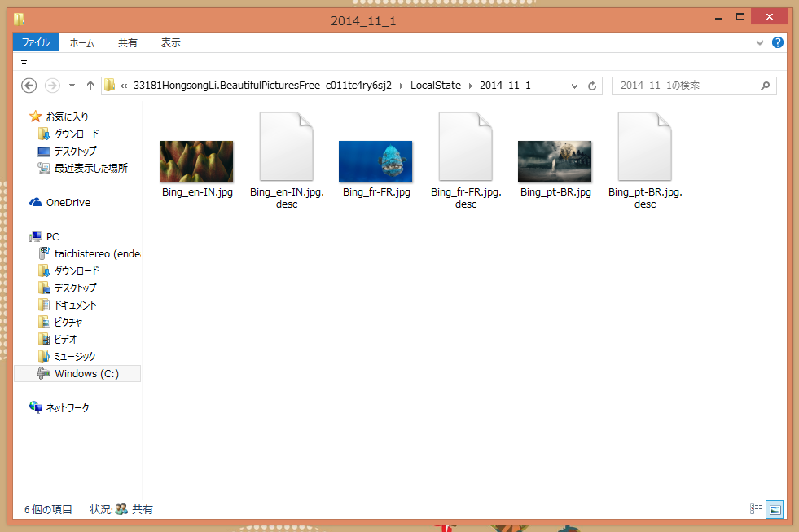
Task: Expand the ribbon using the chevron
Action: click(x=760, y=43)
